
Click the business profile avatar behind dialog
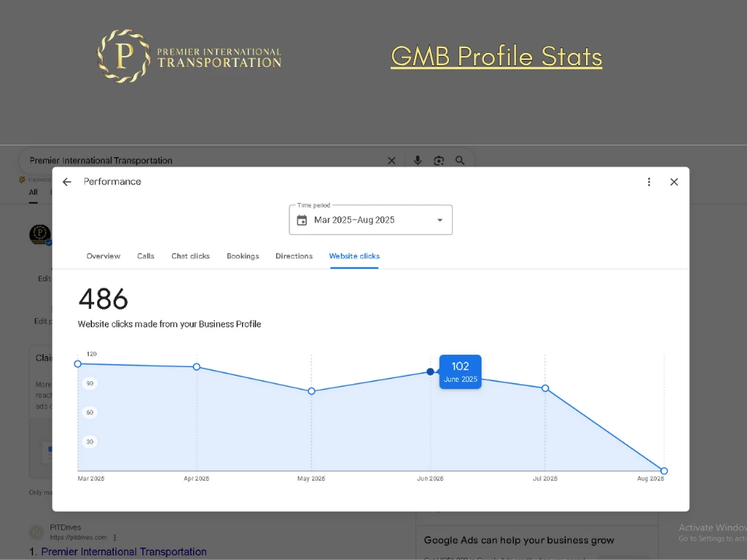click(40, 234)
